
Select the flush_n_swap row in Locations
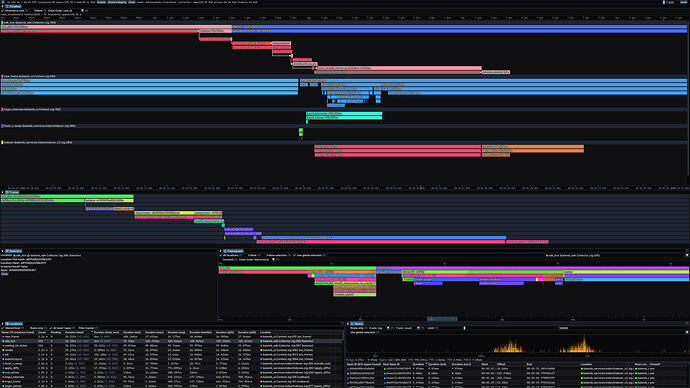172,363
